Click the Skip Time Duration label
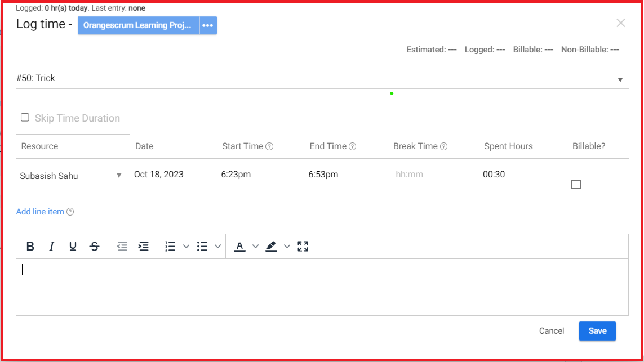The width and height of the screenshot is (644, 362). point(77,118)
